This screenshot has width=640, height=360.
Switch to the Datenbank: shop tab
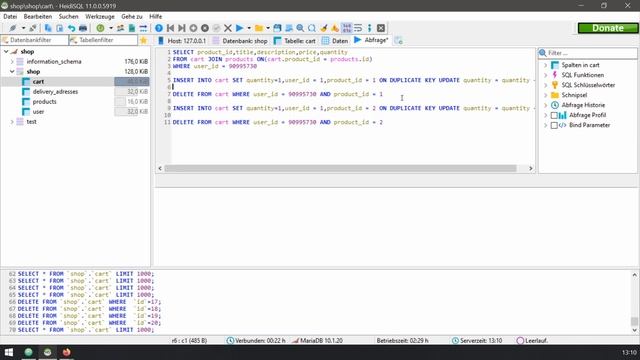coord(240,40)
